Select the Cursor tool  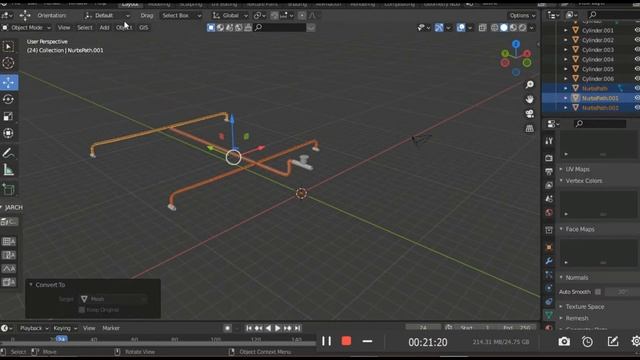[x=8, y=63]
